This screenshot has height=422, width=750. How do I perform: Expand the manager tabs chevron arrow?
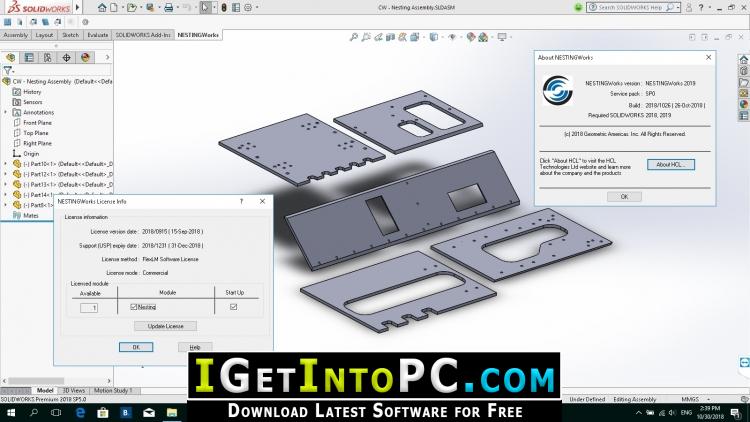click(x=107, y=57)
